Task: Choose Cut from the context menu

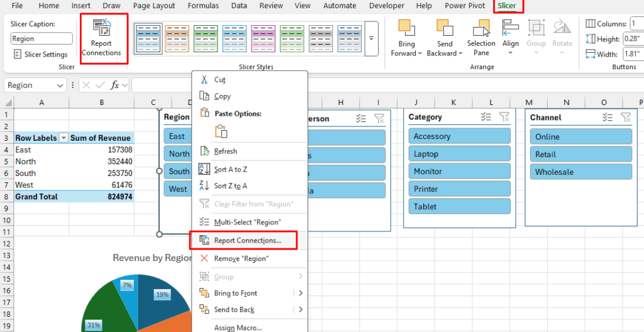Action: pos(250,79)
